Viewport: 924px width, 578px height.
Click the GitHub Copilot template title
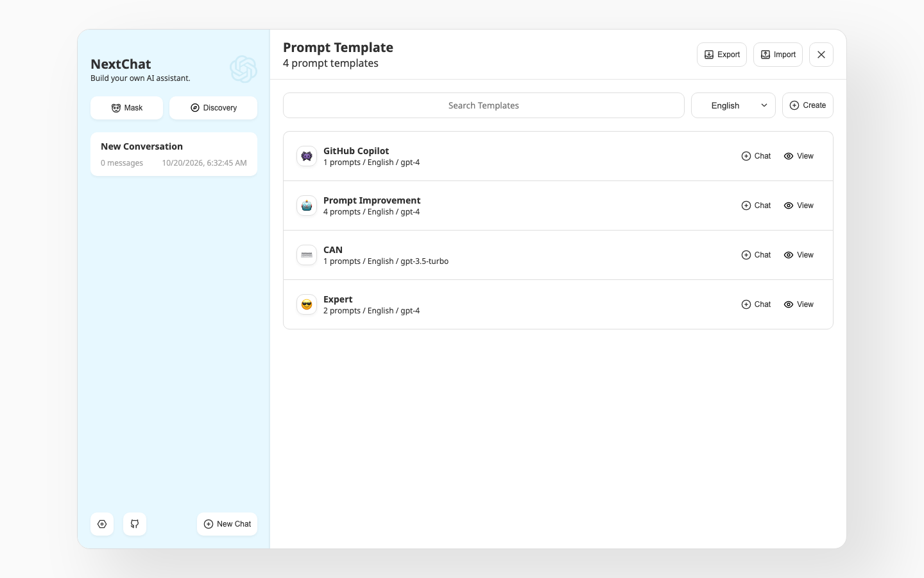[356, 151]
